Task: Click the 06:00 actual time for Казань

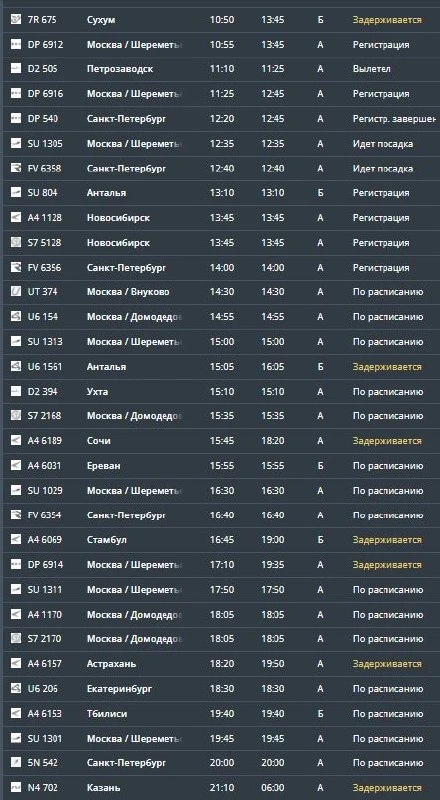Action: (x=273, y=788)
